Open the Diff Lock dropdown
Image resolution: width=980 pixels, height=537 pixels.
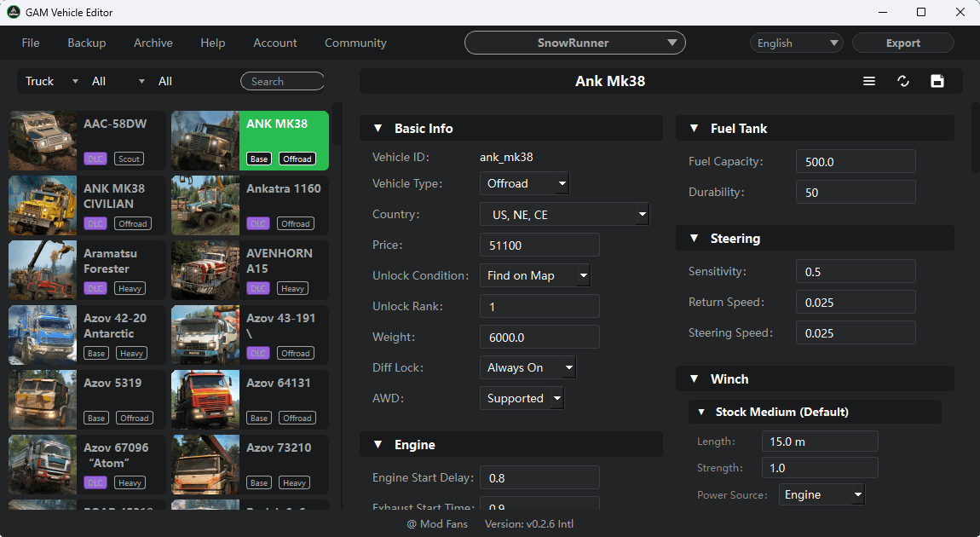[527, 367]
